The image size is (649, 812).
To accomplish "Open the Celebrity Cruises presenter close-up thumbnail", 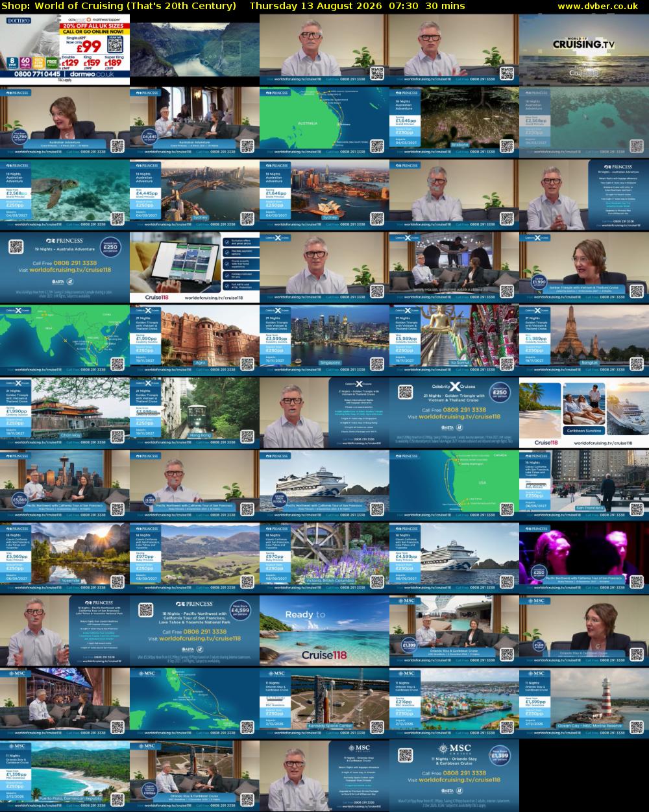I will [324, 267].
